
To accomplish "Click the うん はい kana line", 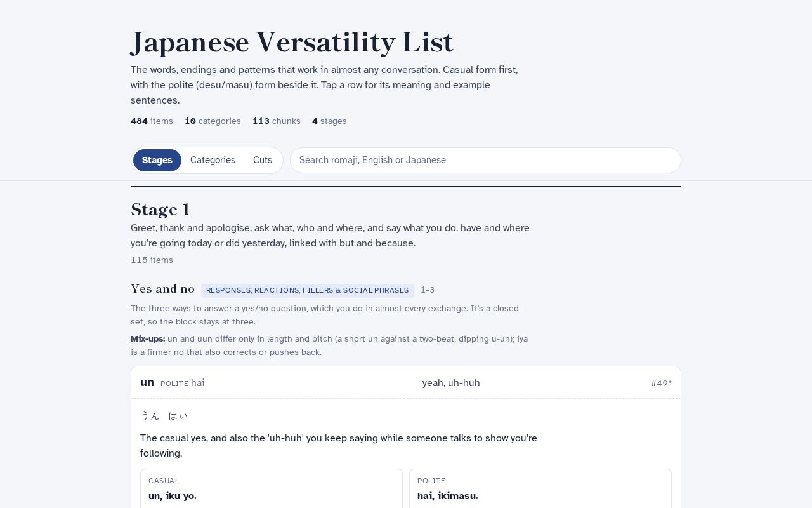I will tap(164, 416).
